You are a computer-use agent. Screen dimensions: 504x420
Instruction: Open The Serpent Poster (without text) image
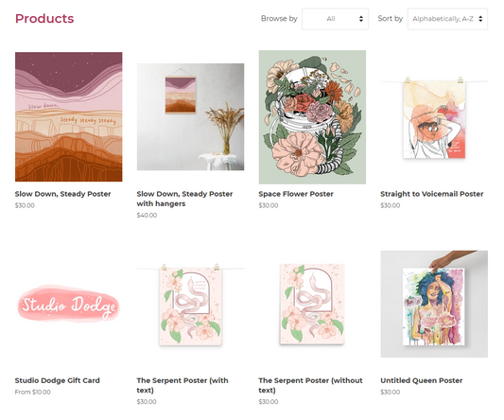(312, 305)
